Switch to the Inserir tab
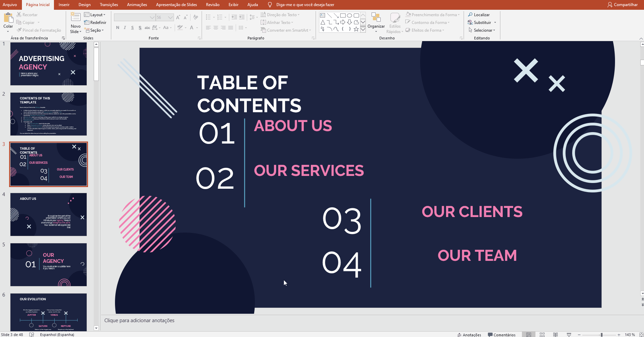The height and width of the screenshot is (337, 644). [x=64, y=5]
